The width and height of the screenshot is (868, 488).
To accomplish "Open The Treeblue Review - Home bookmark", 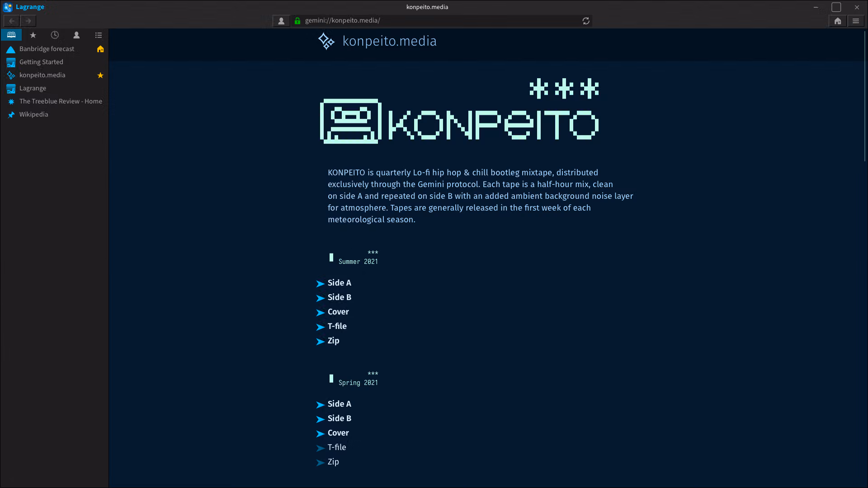I will point(54,101).
